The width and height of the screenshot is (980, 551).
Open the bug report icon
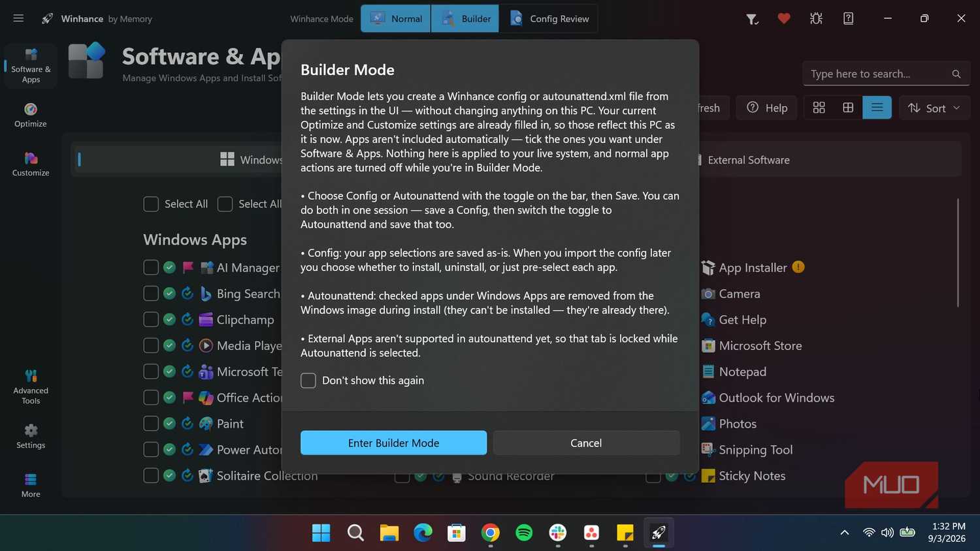[x=816, y=18]
